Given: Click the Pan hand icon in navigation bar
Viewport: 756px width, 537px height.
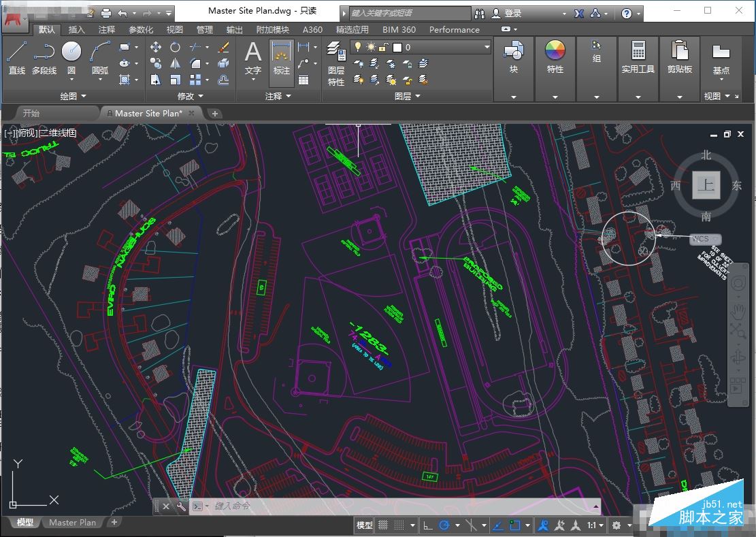Looking at the screenshot, I should 738,312.
